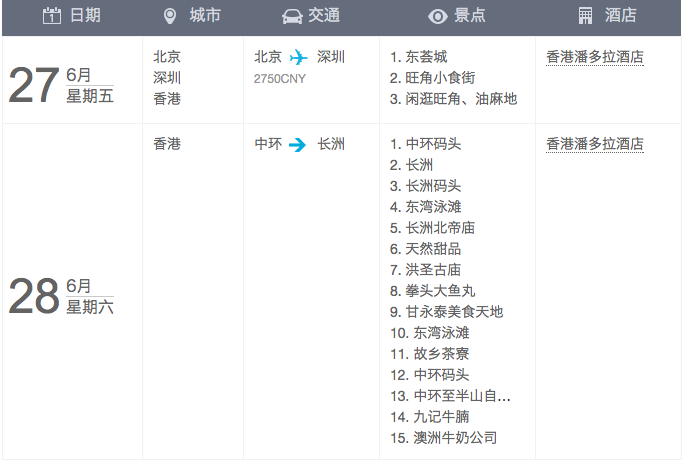Viewport: 682px width, 460px height.
Task: Open 香港潘多拉酒店 link in June 27 row
Action: (595, 57)
